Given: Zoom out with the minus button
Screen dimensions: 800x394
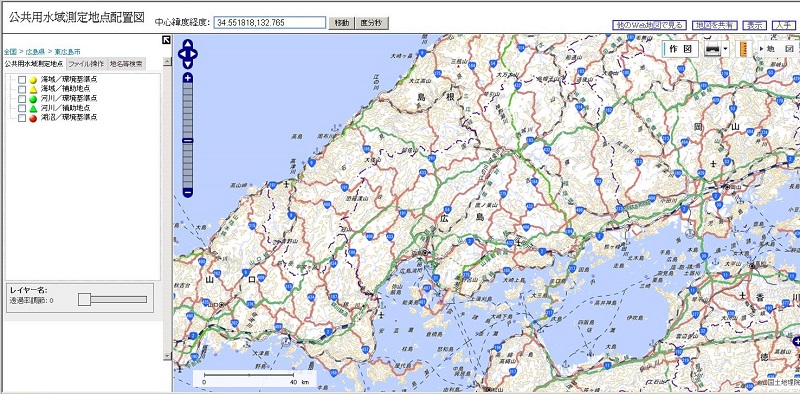Looking at the screenshot, I should click(x=188, y=192).
